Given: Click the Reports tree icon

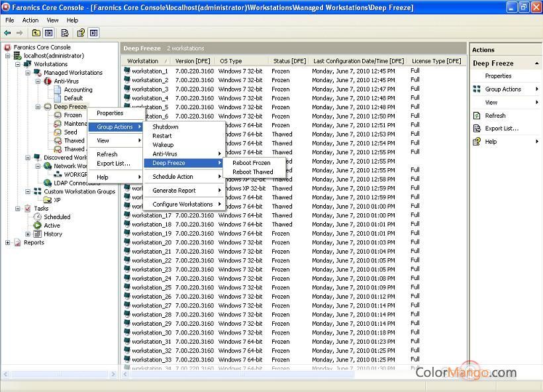Looking at the screenshot, I should (17, 242).
